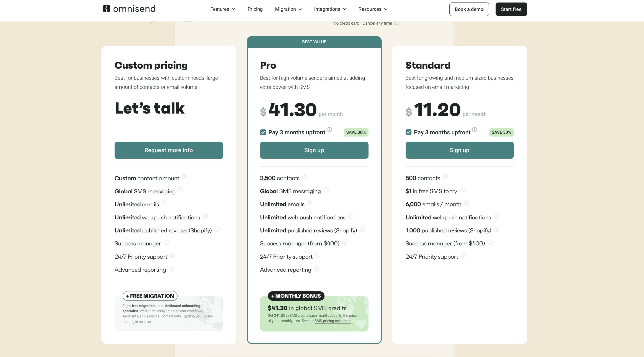Screen dimensions: 644x357
Task: Show info for Custom plan web push notifications
Action: point(205,216)
